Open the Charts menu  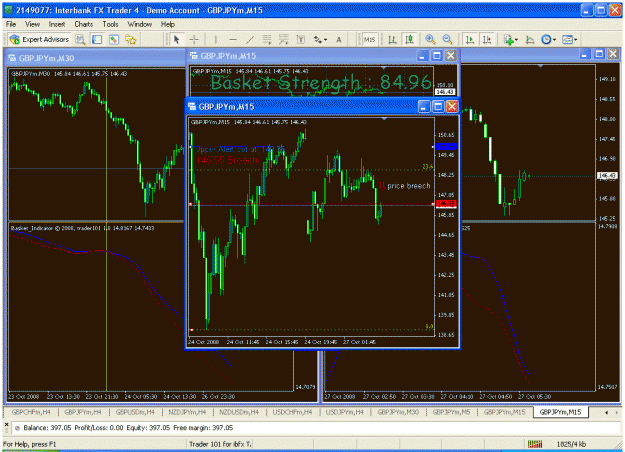83,24
